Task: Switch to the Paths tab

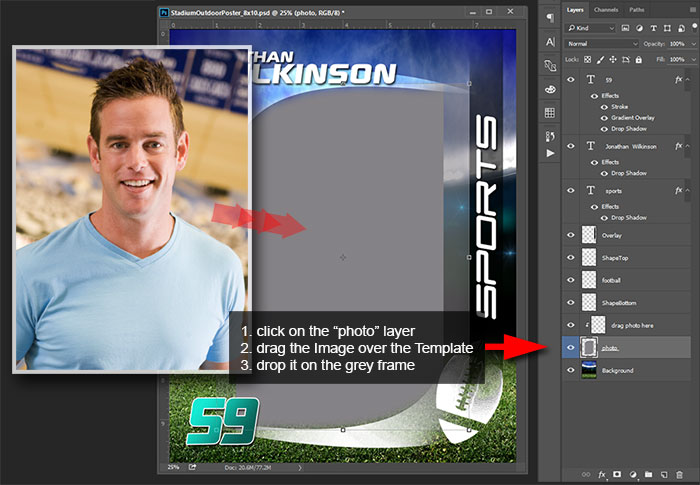Action: [637, 10]
